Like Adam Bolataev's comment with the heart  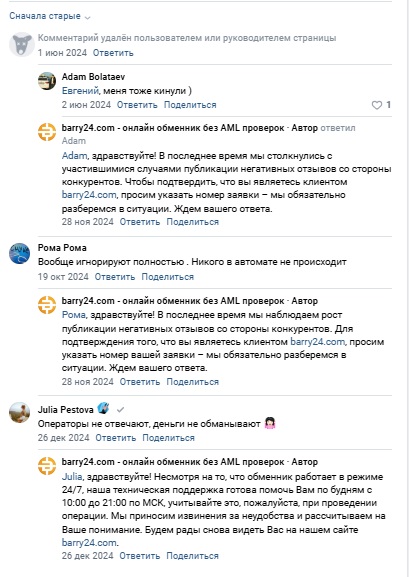click(x=377, y=105)
